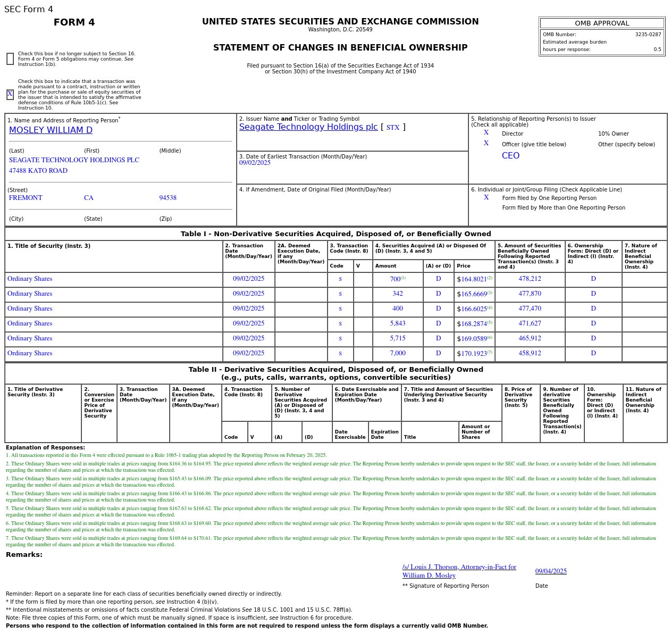Open the Louis J. Thorson signature link

coord(459,571)
